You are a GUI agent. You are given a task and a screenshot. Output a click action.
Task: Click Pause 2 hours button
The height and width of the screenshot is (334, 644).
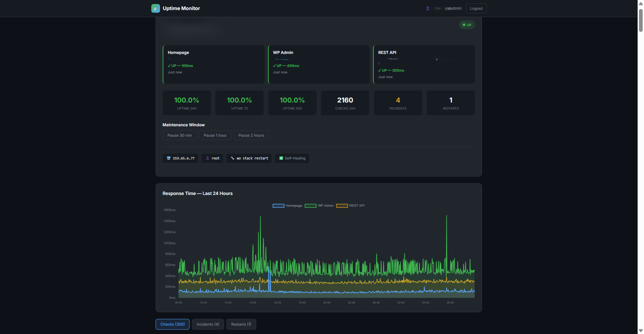251,135
